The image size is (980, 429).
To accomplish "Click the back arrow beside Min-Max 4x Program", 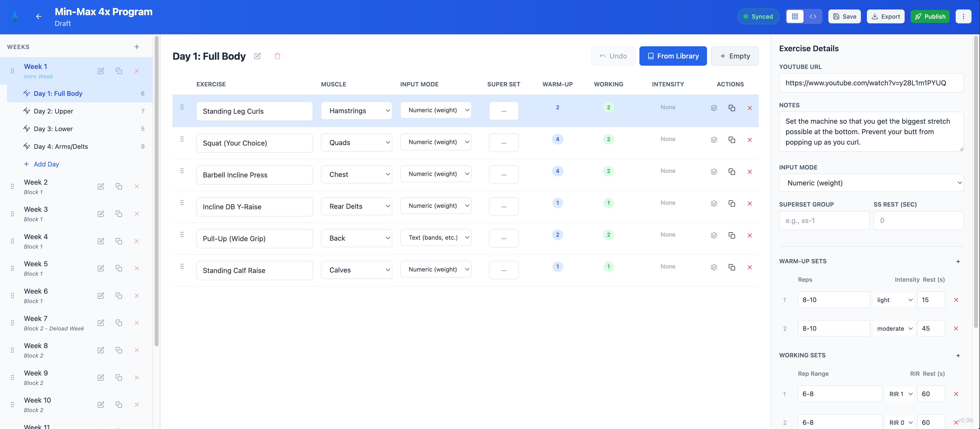I will pyautogui.click(x=39, y=16).
